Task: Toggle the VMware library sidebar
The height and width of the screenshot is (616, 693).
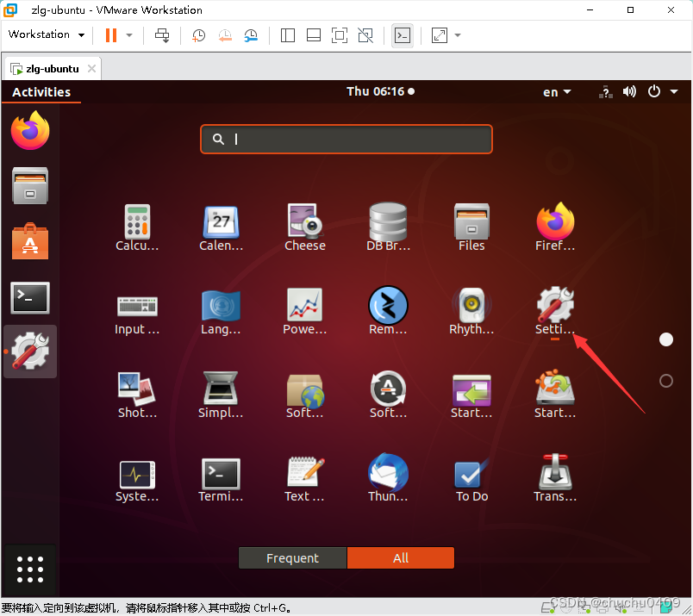Action: pyautogui.click(x=288, y=35)
